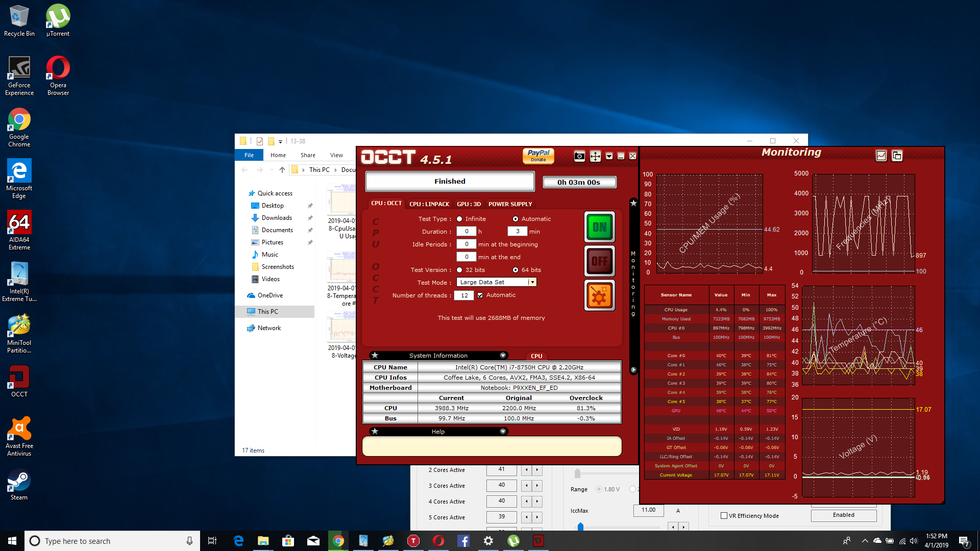Screen dimensions: 980x551
Task: Click the graph view icon in Monitoring
Action: coord(881,156)
